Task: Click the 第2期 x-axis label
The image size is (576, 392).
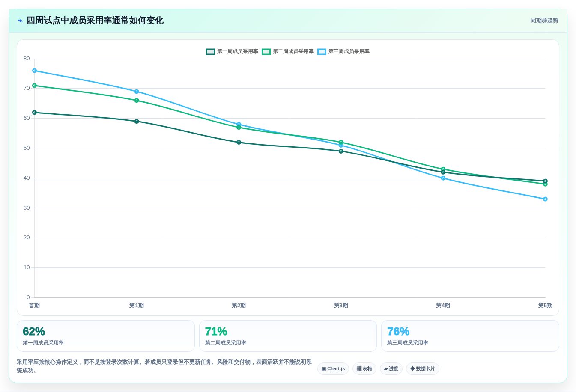Action: (x=239, y=306)
